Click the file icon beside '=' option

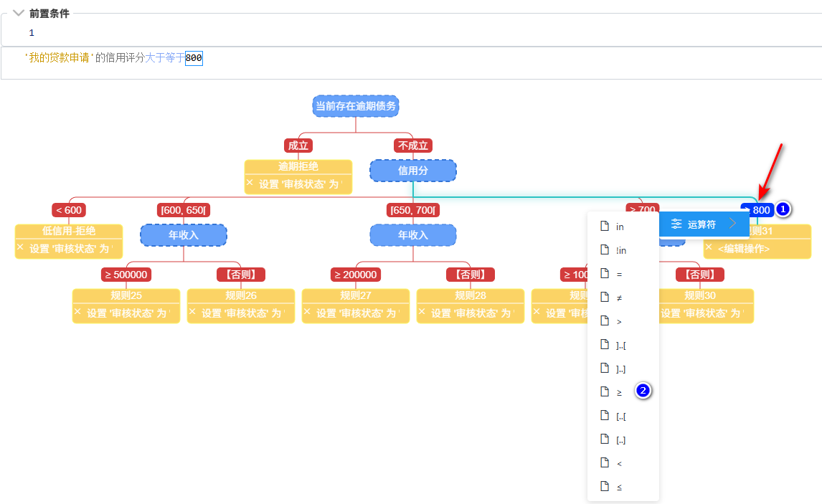pyautogui.click(x=605, y=274)
